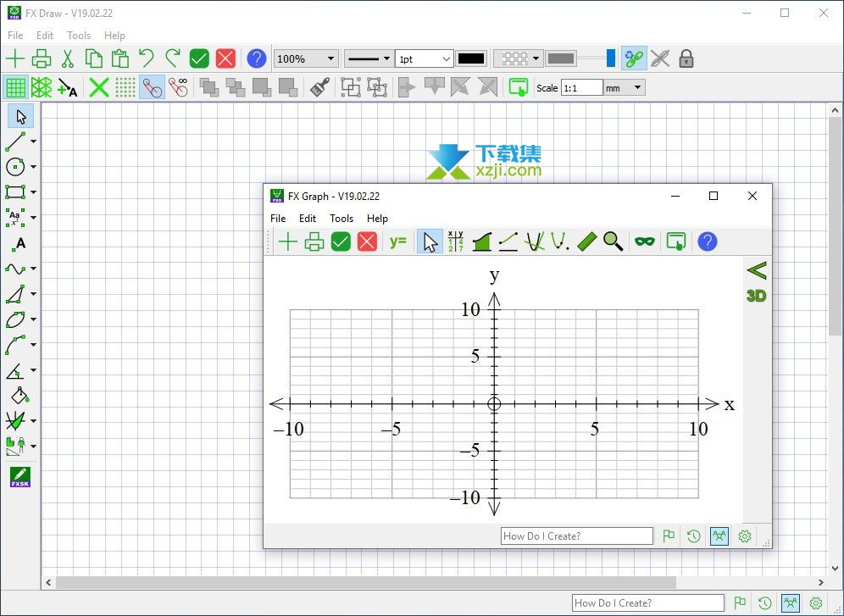Screen dimensions: 844x616
Task: Redo the action in FX Draw
Action: [173, 58]
